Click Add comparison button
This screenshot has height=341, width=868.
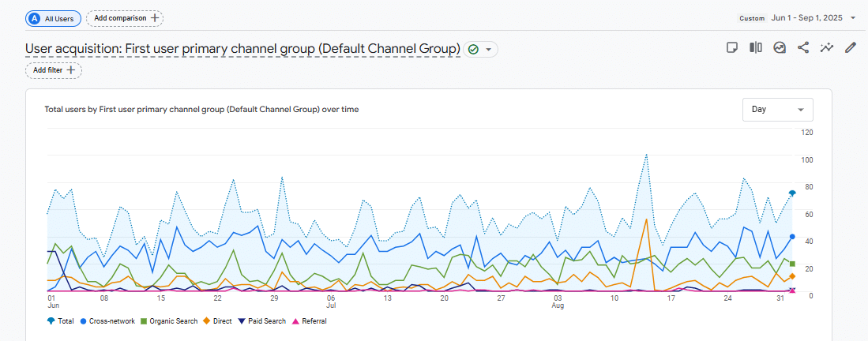pyautogui.click(x=124, y=18)
